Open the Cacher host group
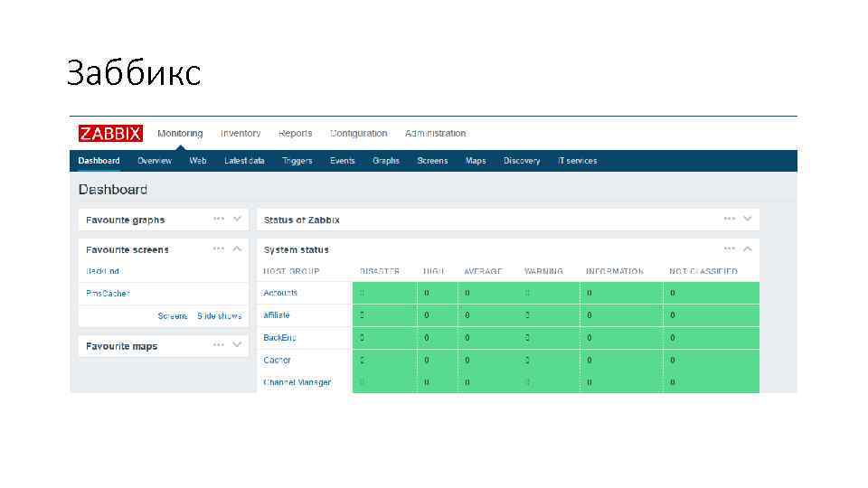The image size is (868, 488). point(277,360)
